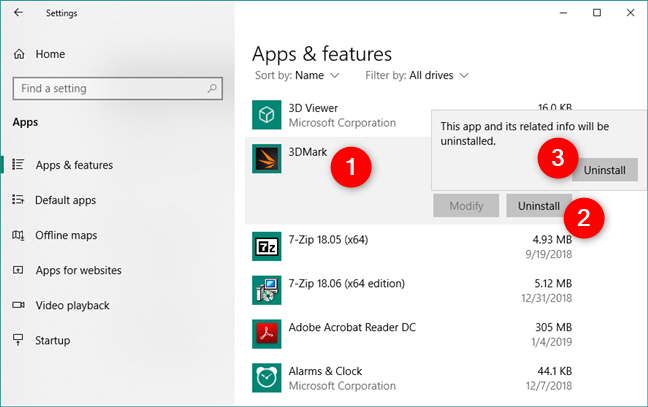
Task: Go back using the arrow icon
Action: click(x=18, y=13)
